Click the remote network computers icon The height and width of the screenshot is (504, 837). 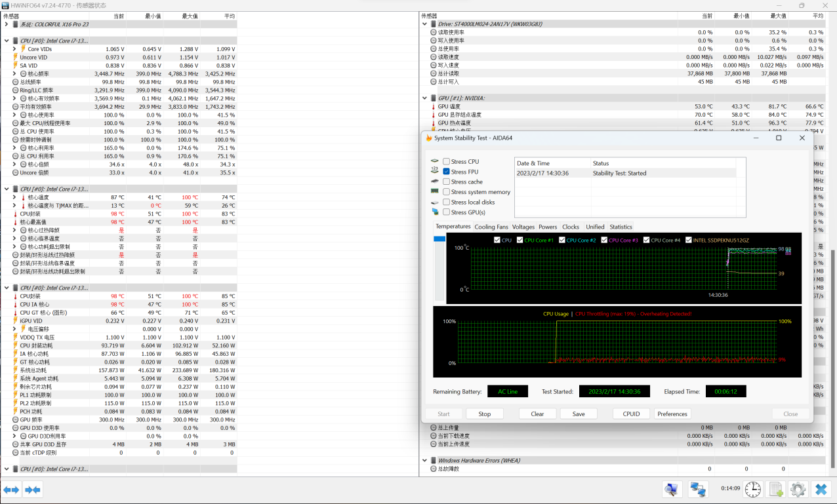(698, 489)
